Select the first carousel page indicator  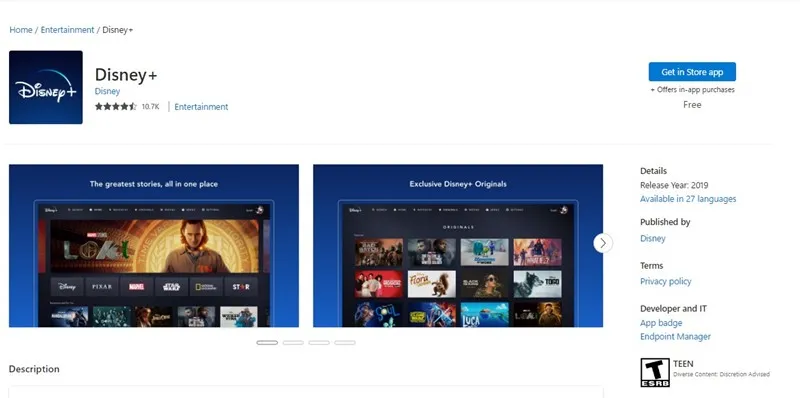[267, 342]
